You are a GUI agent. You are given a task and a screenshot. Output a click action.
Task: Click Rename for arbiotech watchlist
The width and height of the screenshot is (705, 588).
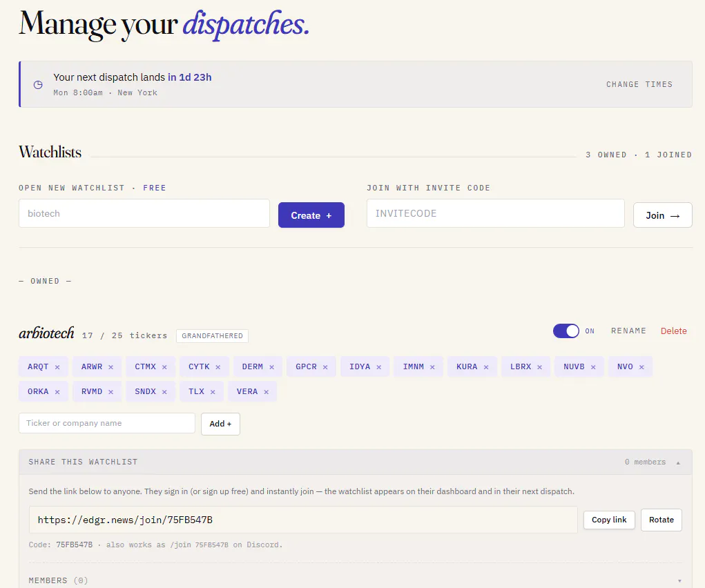coord(628,331)
